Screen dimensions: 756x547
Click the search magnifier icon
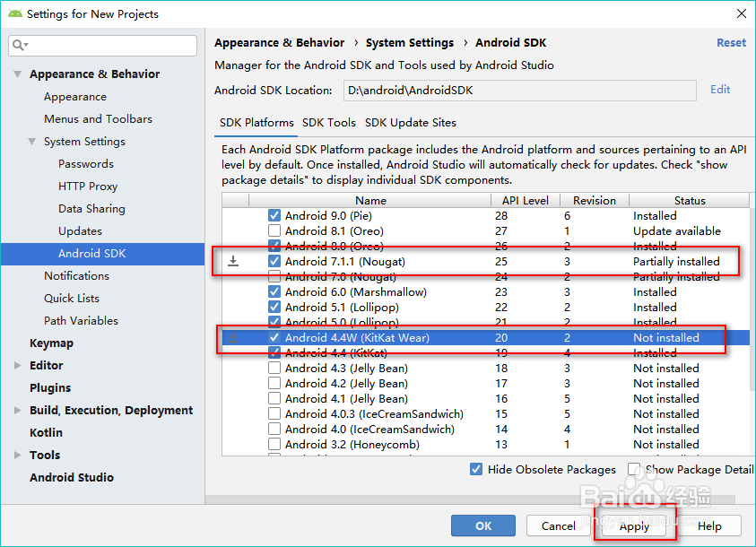(x=20, y=45)
